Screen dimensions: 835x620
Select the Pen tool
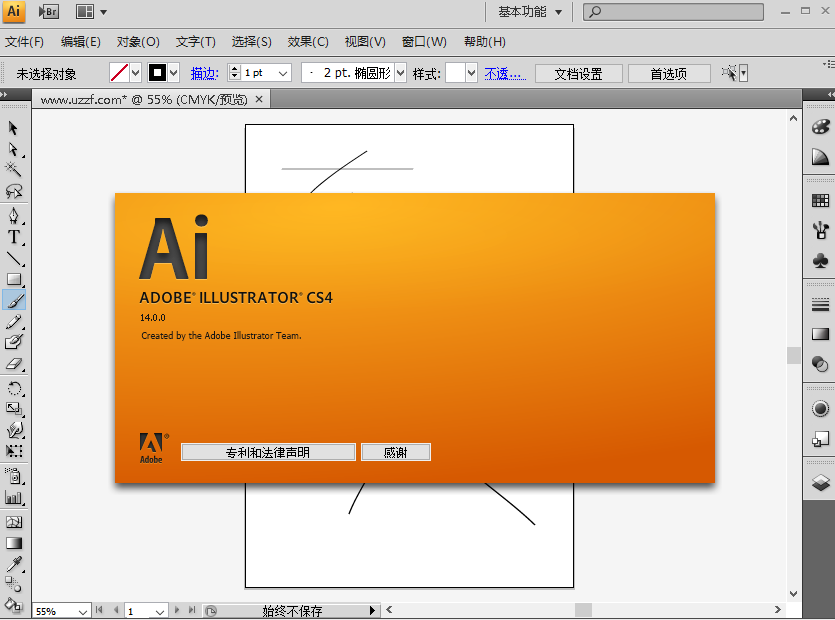click(13, 216)
